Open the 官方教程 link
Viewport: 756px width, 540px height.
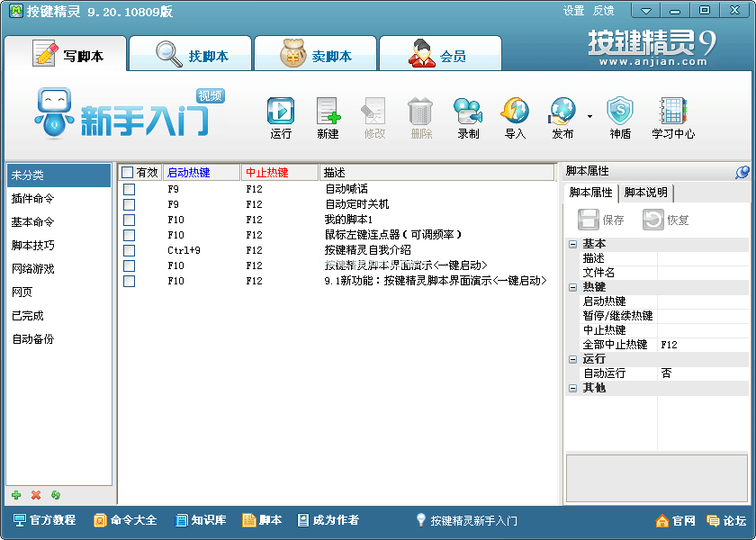(x=44, y=520)
